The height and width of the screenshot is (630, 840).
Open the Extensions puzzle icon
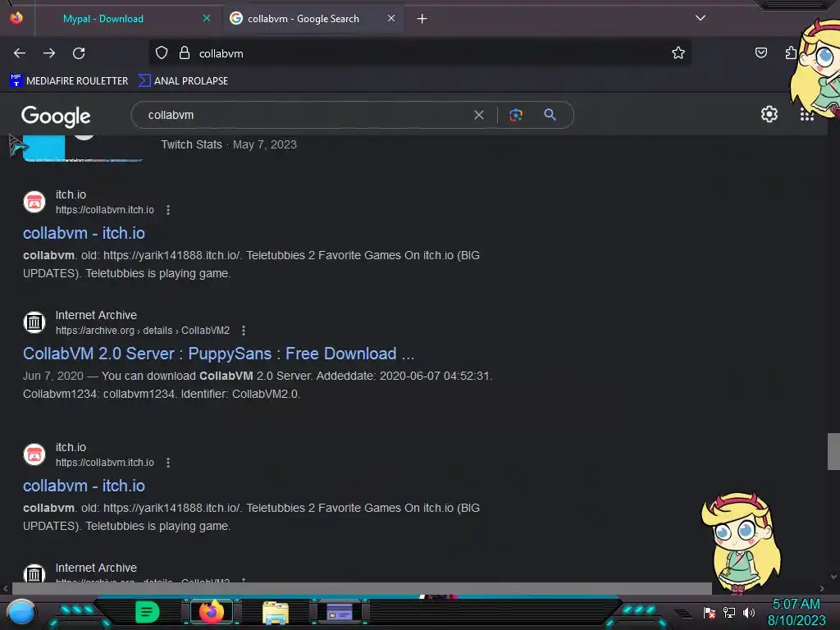791,52
